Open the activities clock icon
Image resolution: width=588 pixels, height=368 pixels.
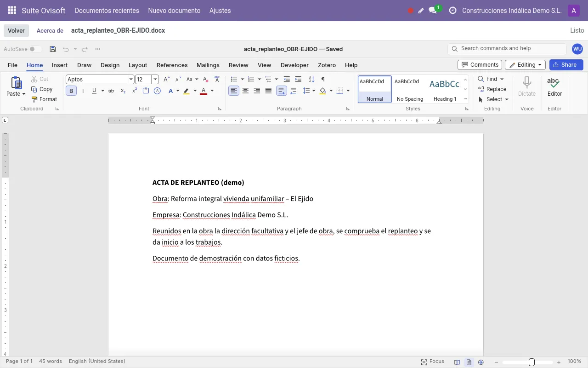pyautogui.click(x=452, y=11)
